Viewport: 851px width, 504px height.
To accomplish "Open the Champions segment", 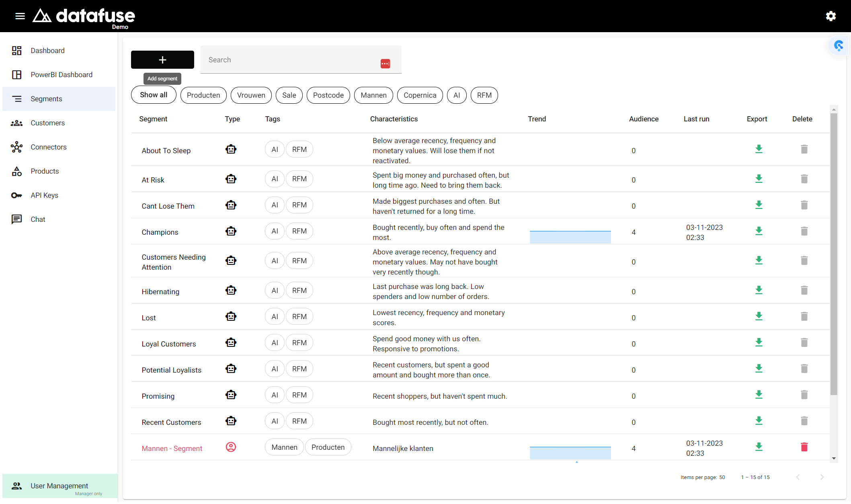I will coord(160,232).
